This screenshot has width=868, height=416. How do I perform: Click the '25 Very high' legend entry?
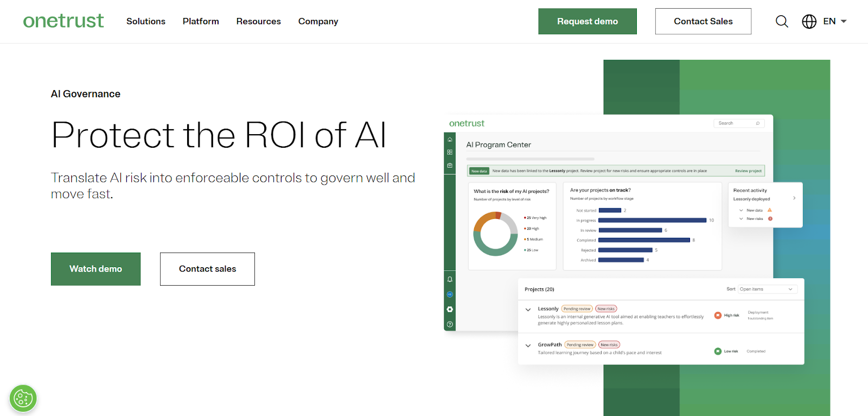535,218
